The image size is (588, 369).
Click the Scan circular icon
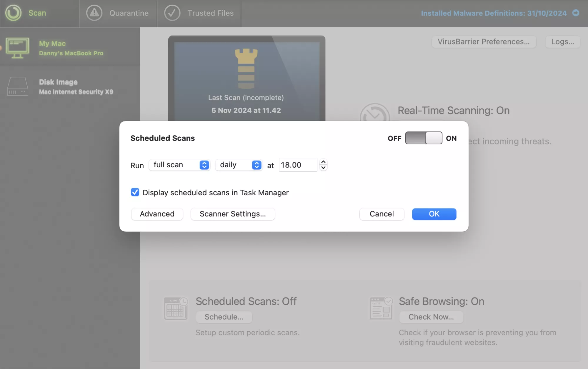click(13, 13)
